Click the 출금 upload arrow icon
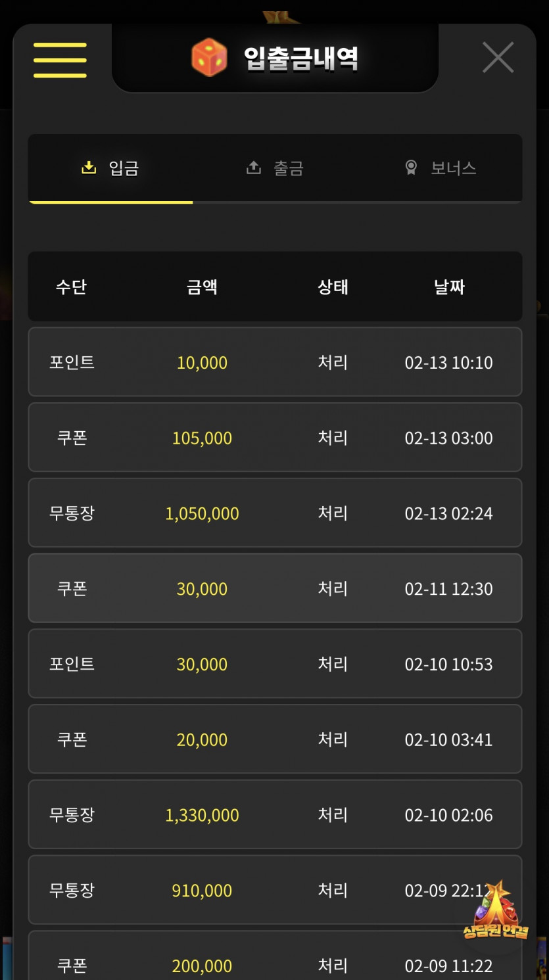Image resolution: width=549 pixels, height=980 pixels. pos(253,168)
